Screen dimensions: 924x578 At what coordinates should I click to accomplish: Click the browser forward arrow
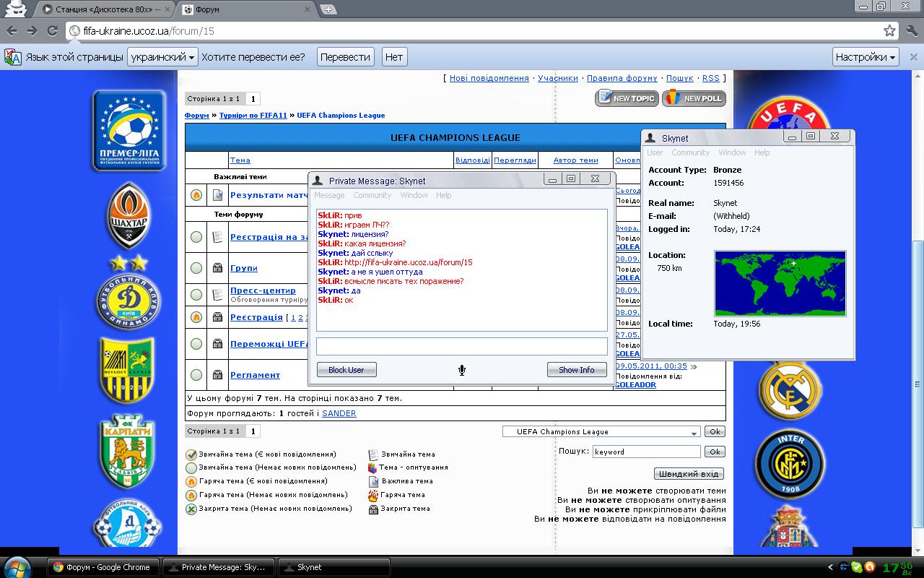32,30
